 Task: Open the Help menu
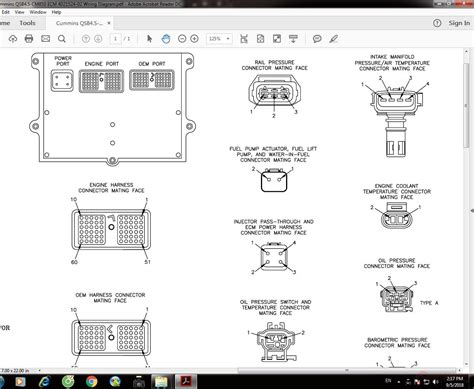click(56, 12)
